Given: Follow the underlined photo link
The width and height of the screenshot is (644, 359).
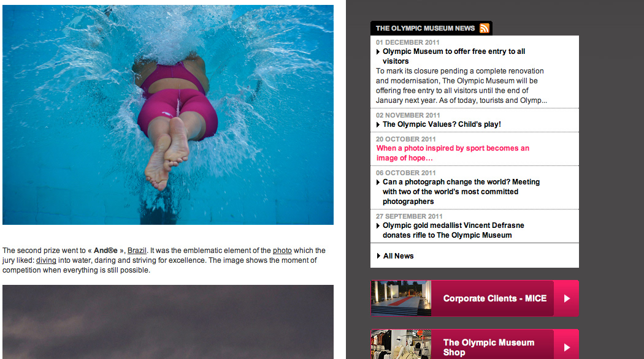Looking at the screenshot, I should 282,251.
